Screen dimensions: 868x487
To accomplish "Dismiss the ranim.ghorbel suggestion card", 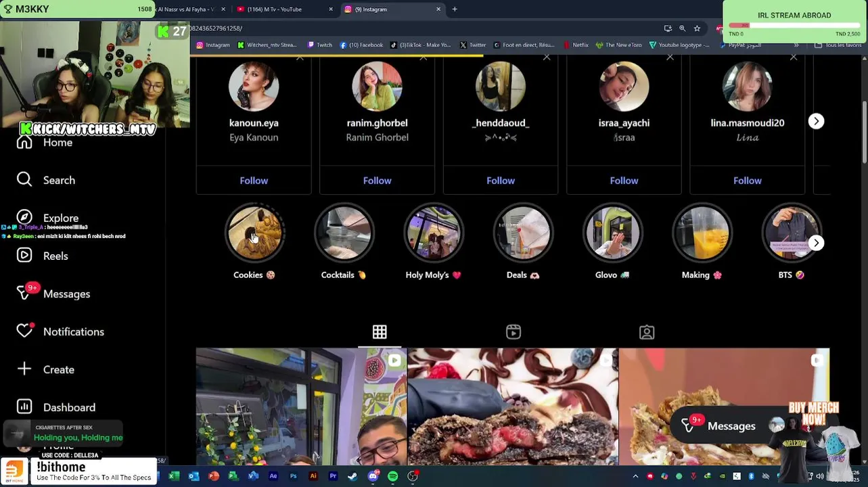I will click(423, 58).
